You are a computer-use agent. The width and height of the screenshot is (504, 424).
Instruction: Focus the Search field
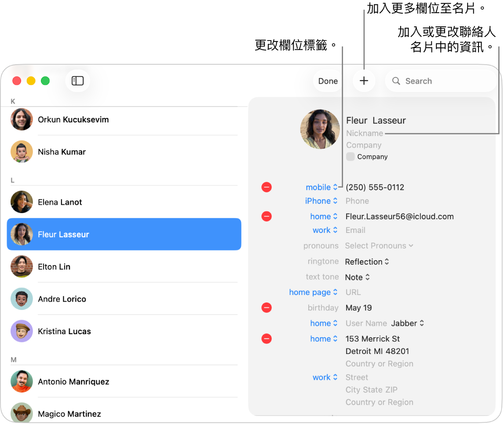[x=441, y=81]
